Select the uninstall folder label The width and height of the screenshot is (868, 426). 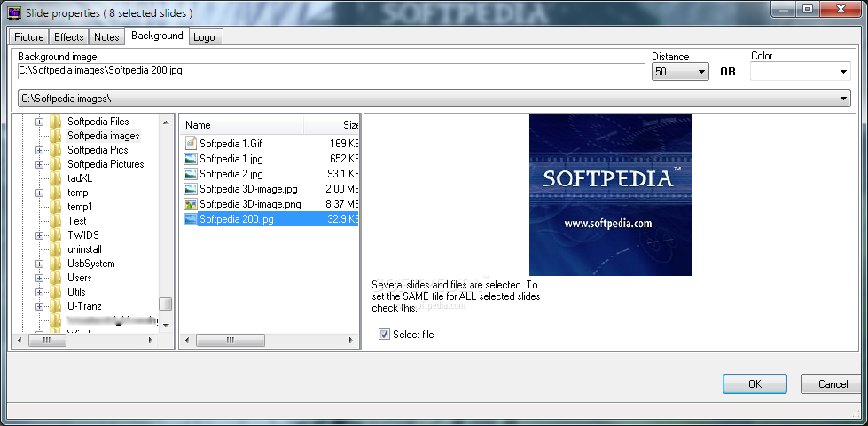(85, 249)
